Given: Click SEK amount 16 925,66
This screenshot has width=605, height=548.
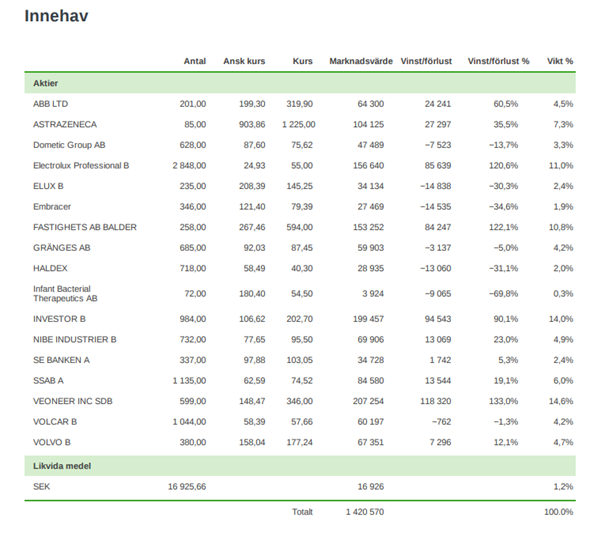Looking at the screenshot, I should (187, 487).
